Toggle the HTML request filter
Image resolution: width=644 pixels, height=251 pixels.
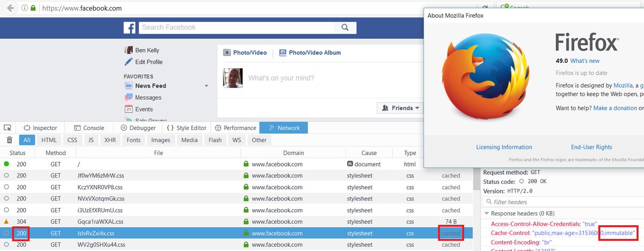49,140
